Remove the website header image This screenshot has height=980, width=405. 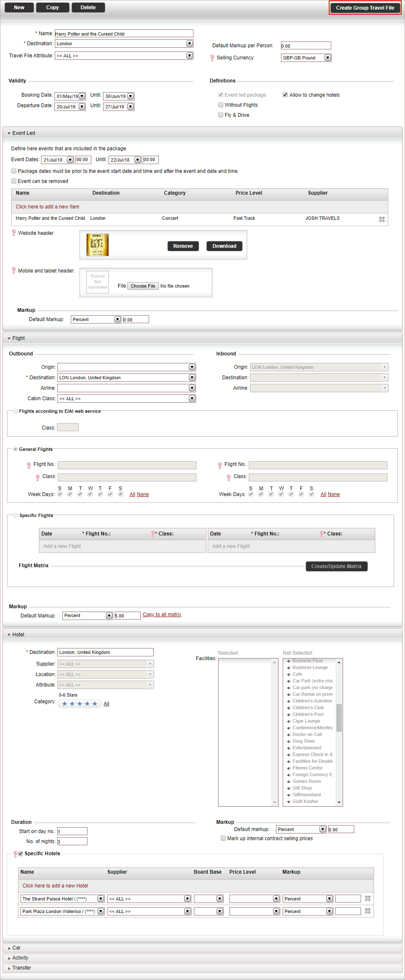[183, 246]
